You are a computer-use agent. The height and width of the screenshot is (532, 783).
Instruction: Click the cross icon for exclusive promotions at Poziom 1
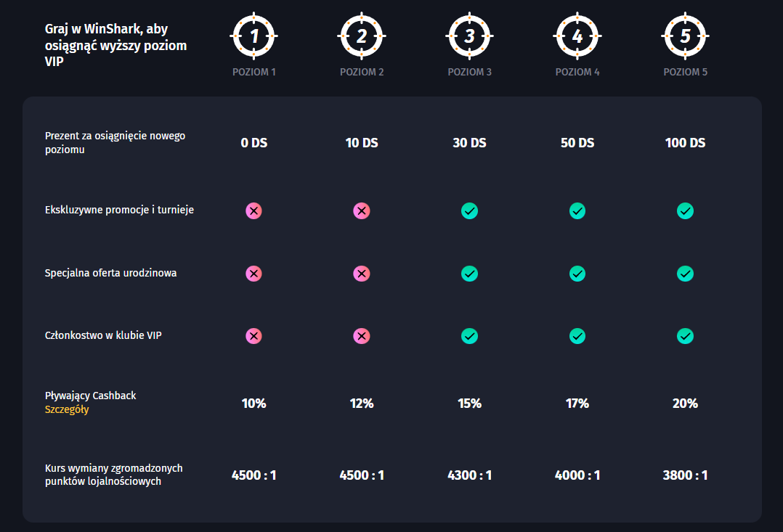coord(253,210)
